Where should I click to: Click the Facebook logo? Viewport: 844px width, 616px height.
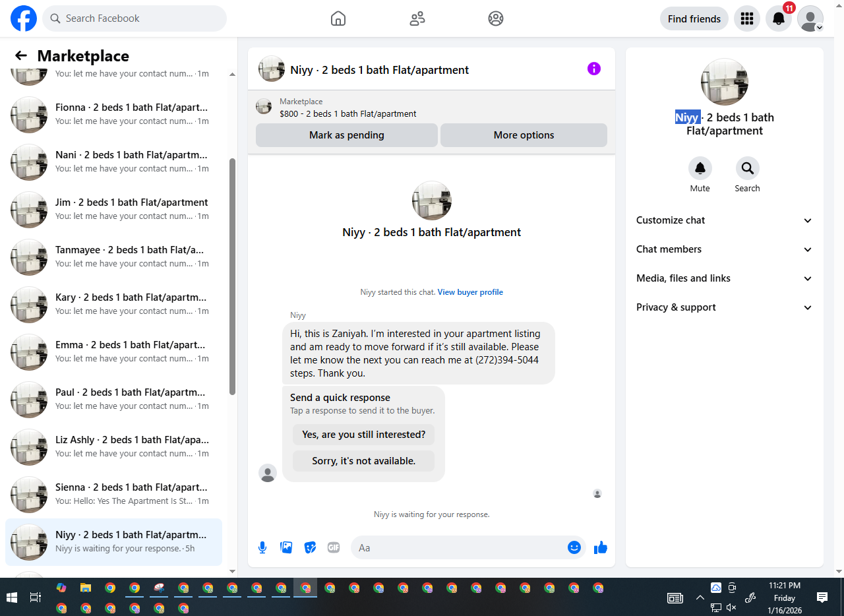[24, 18]
